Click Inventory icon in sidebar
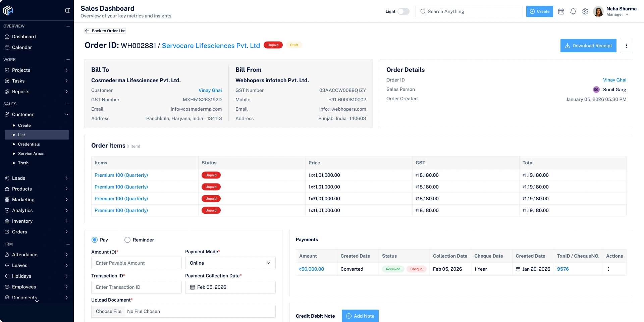The image size is (644, 322). tap(7, 221)
